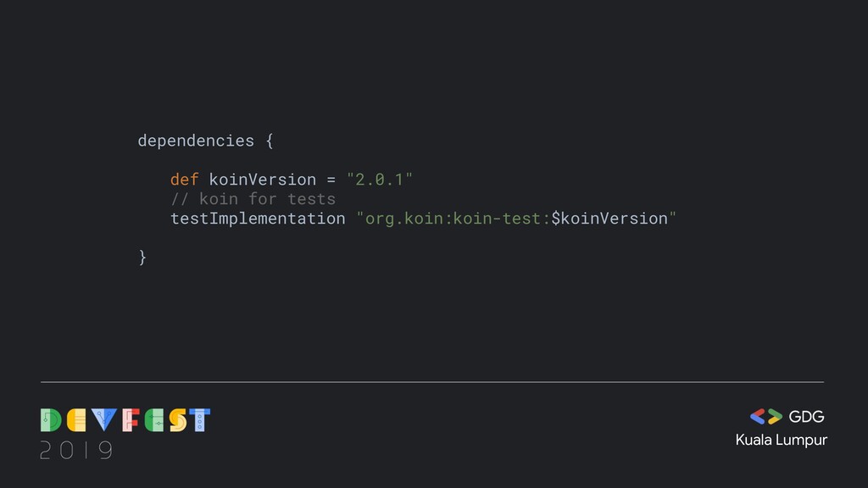Click the closing curly brace
The image size is (868, 488).
pyautogui.click(x=142, y=258)
